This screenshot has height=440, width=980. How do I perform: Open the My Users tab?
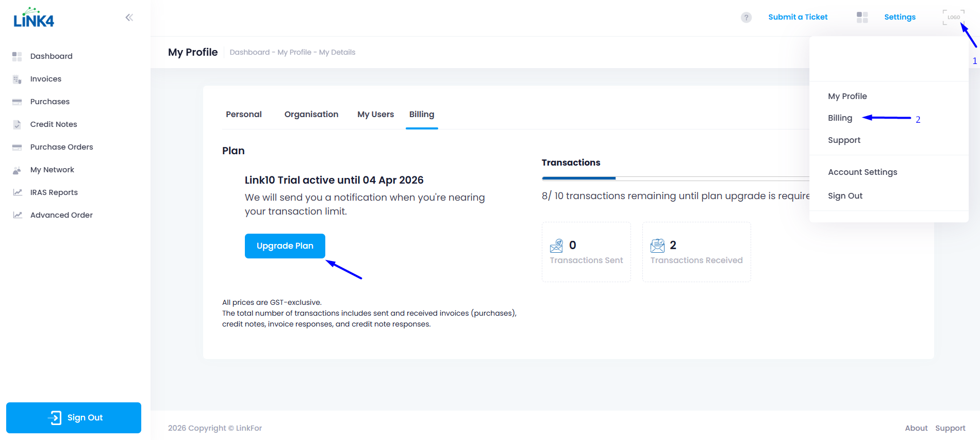click(x=375, y=115)
